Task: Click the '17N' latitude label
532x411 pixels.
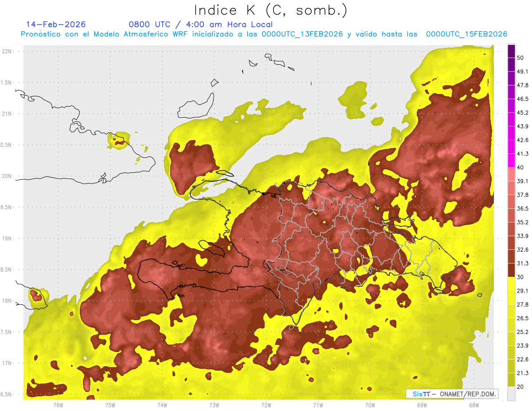Action: pyautogui.click(x=7, y=363)
